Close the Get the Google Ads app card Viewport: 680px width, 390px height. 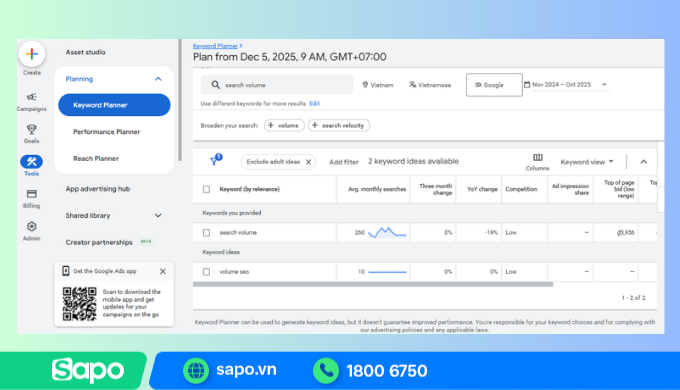[x=163, y=271]
